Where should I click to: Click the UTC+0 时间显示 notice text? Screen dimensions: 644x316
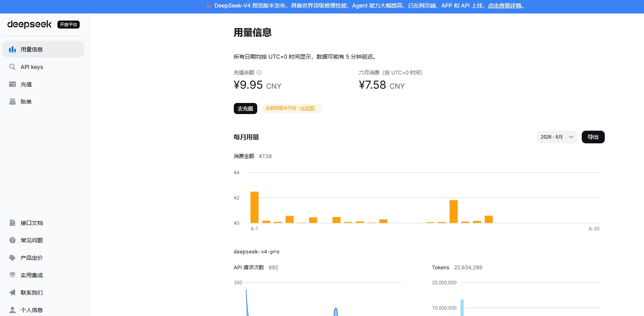(305, 57)
